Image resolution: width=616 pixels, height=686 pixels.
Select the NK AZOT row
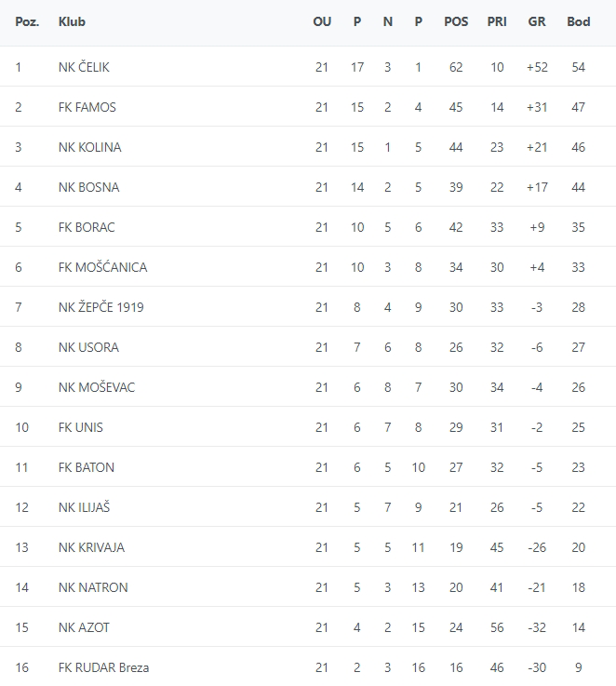point(84,627)
